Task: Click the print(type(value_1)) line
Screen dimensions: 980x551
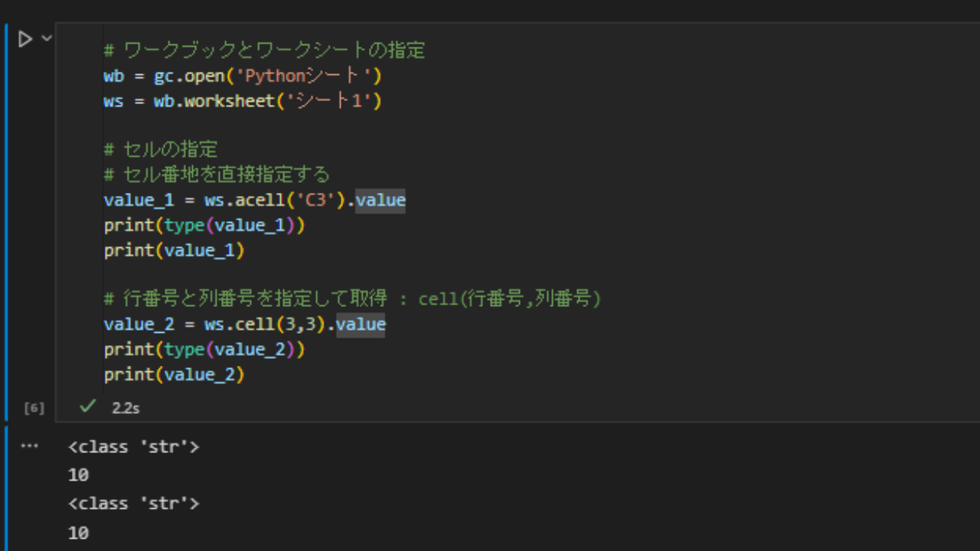Action: click(x=204, y=225)
